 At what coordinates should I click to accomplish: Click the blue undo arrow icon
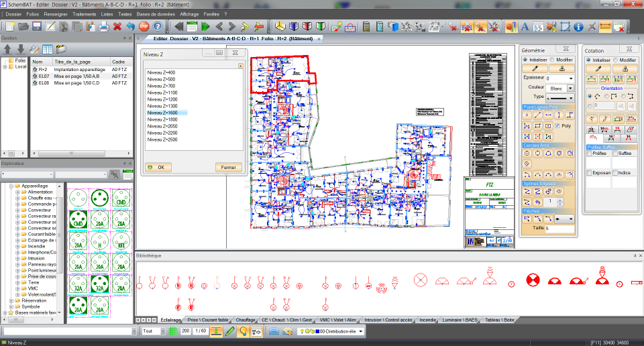131,27
